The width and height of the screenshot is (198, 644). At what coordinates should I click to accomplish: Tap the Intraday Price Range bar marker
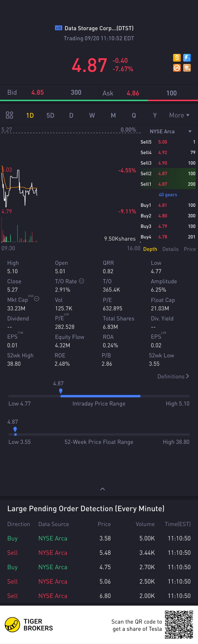coord(61,391)
